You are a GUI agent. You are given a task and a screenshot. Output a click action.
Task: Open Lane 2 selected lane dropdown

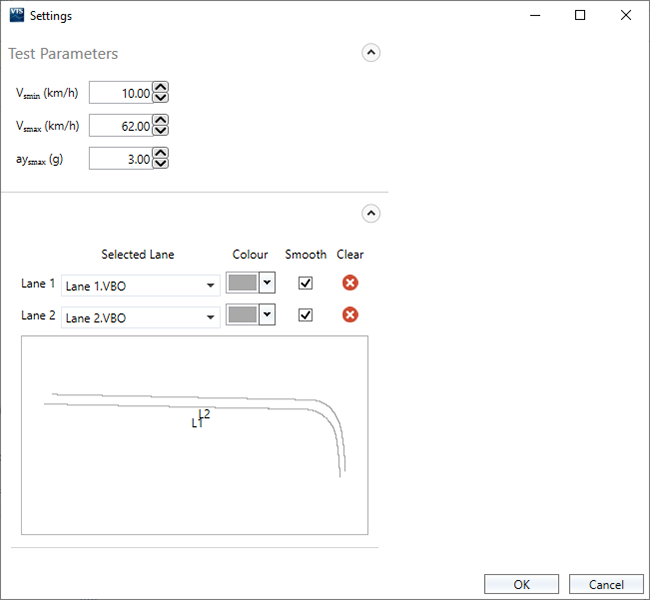141,317
